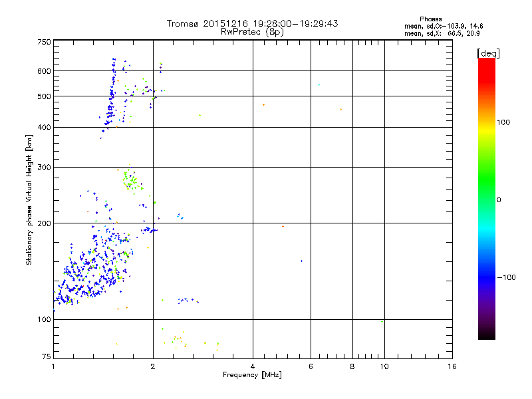Click the colorbar's "100" degree label

503,122
